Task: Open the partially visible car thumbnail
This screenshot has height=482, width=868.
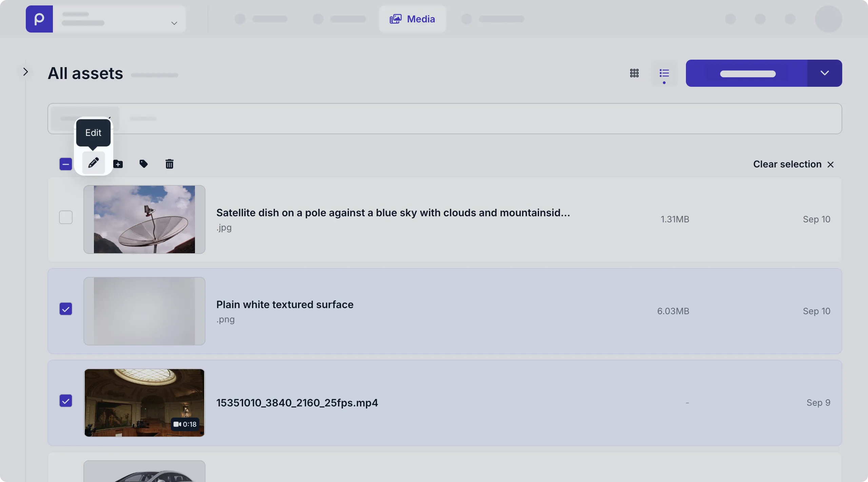Action: pos(144,471)
